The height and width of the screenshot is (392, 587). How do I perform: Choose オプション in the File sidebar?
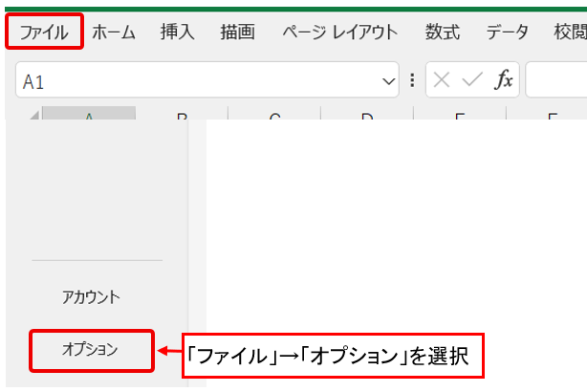coord(90,349)
